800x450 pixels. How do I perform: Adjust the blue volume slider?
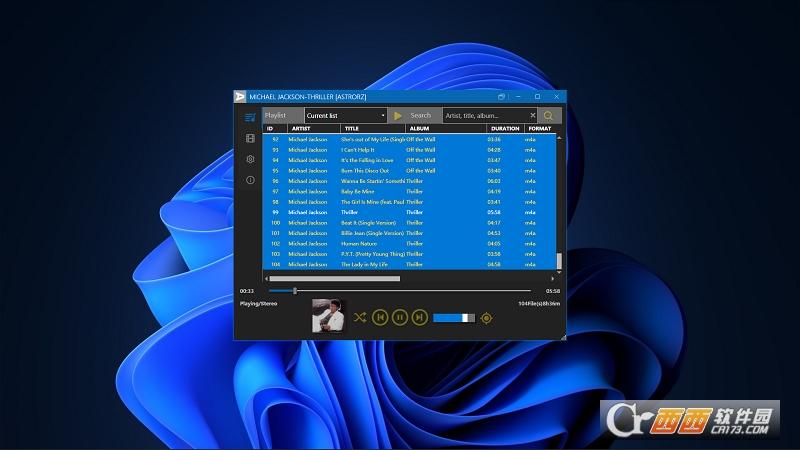pos(454,318)
